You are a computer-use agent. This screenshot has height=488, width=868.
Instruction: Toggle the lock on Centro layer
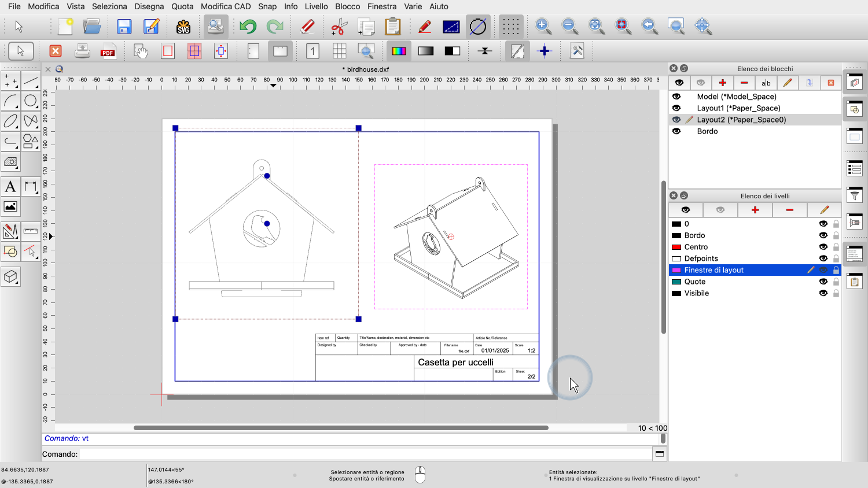(836, 247)
